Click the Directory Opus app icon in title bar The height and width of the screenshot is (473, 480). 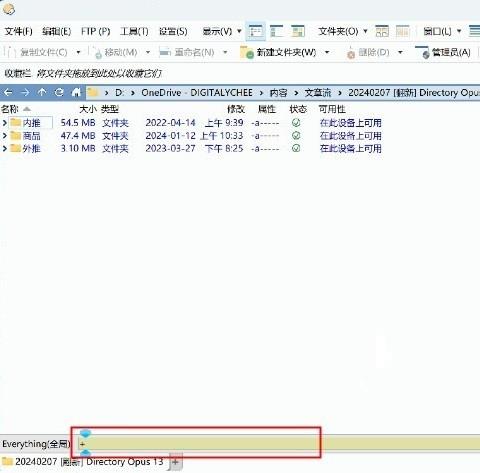pyautogui.click(x=9, y=9)
